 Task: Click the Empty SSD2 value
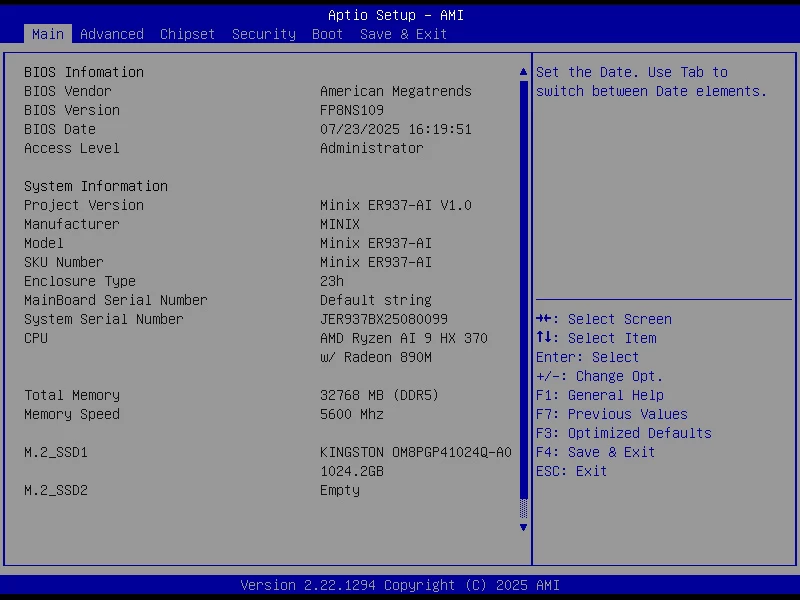[x=340, y=491]
